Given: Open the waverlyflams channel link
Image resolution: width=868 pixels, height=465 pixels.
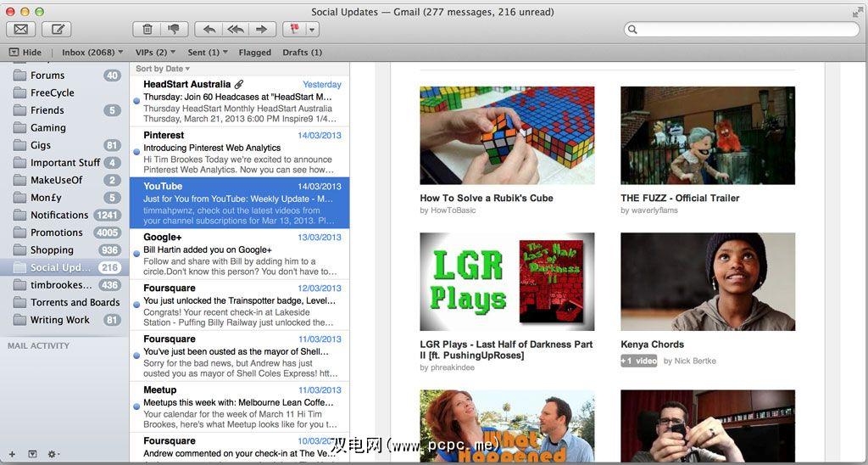Looking at the screenshot, I should point(649,210).
